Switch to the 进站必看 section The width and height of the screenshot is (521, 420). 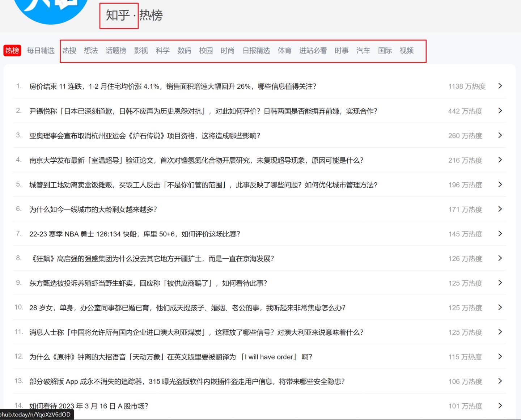point(313,51)
